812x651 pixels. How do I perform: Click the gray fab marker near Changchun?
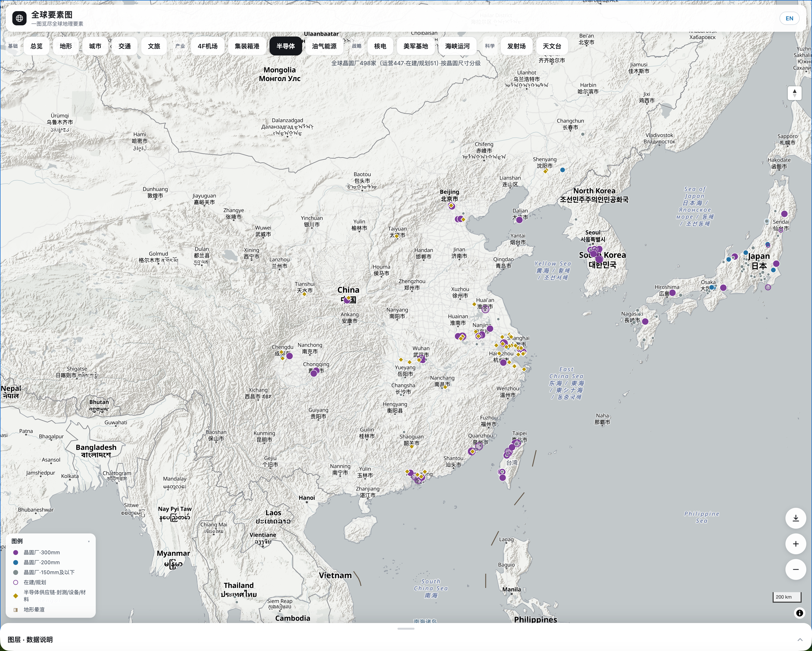[x=583, y=134]
